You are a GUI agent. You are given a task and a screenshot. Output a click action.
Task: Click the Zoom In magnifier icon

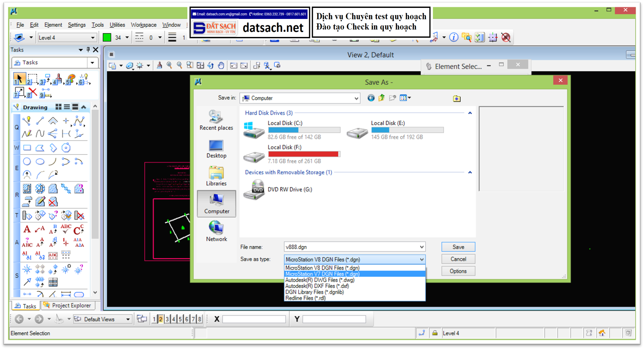169,65
